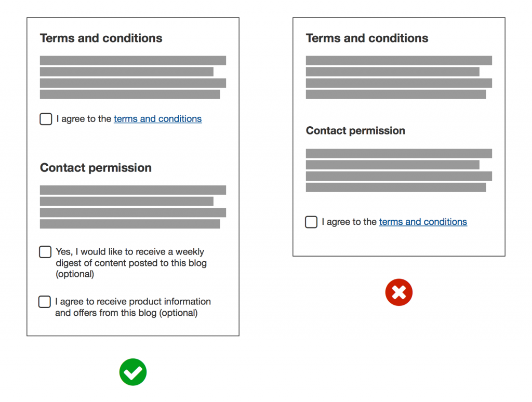Image resolution: width=532 pixels, height=402 pixels.
Task: Enable the weekly digest checkbox
Action: pos(45,252)
